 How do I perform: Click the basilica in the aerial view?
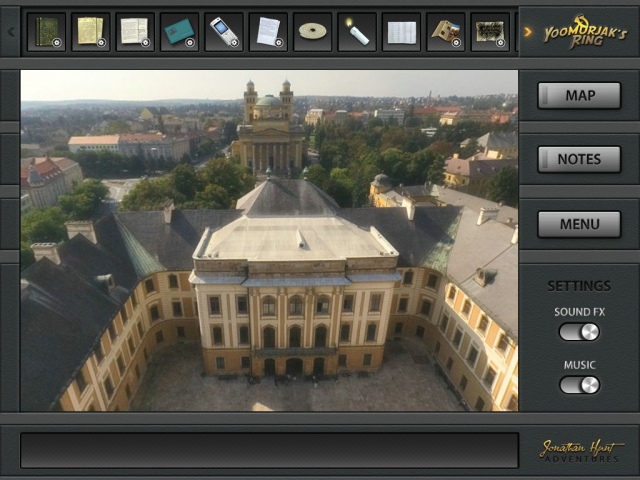[x=267, y=130]
